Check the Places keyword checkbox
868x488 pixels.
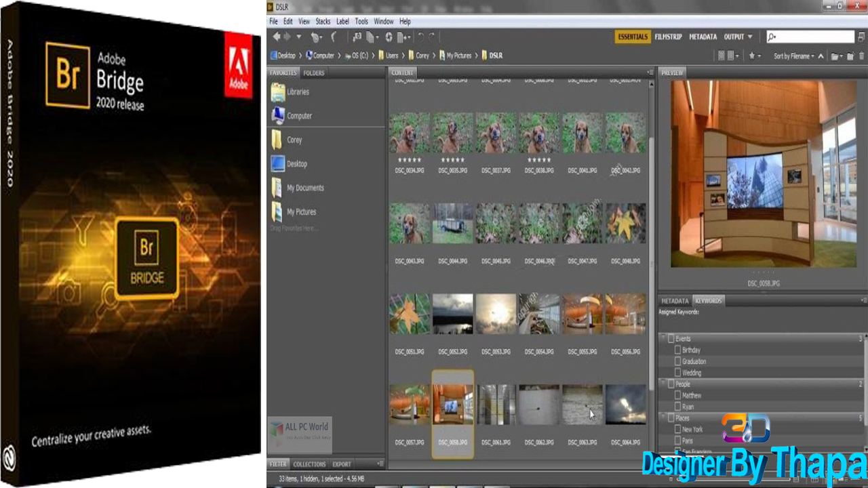click(x=671, y=418)
